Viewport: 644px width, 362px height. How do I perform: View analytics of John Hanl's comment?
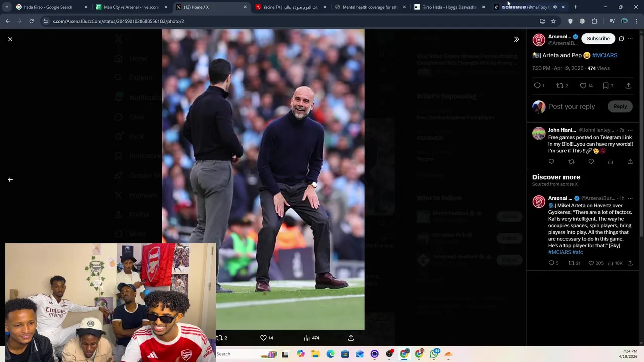[x=610, y=162]
